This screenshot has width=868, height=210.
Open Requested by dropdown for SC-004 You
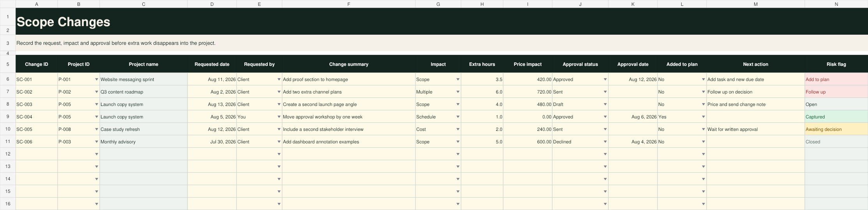pos(279,117)
